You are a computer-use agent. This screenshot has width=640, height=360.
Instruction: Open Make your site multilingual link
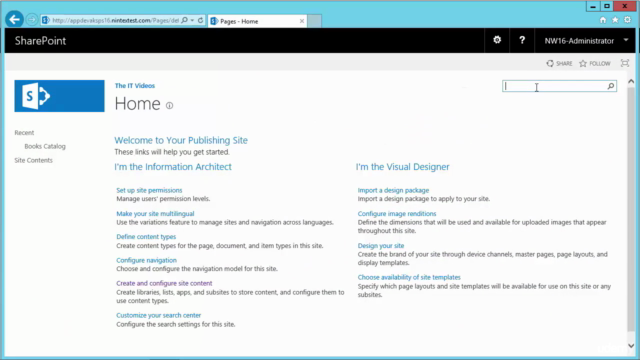pos(155,213)
